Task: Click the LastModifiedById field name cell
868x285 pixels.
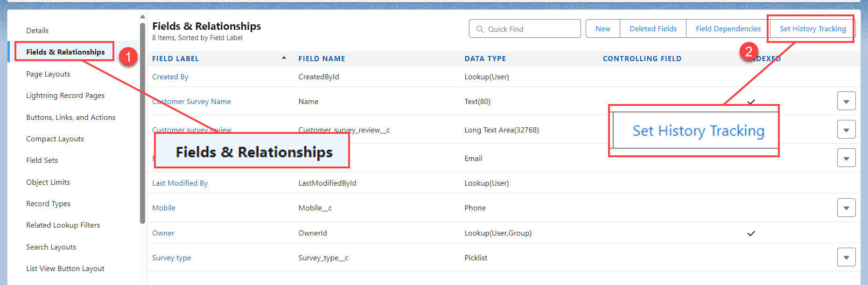Action: [x=327, y=183]
